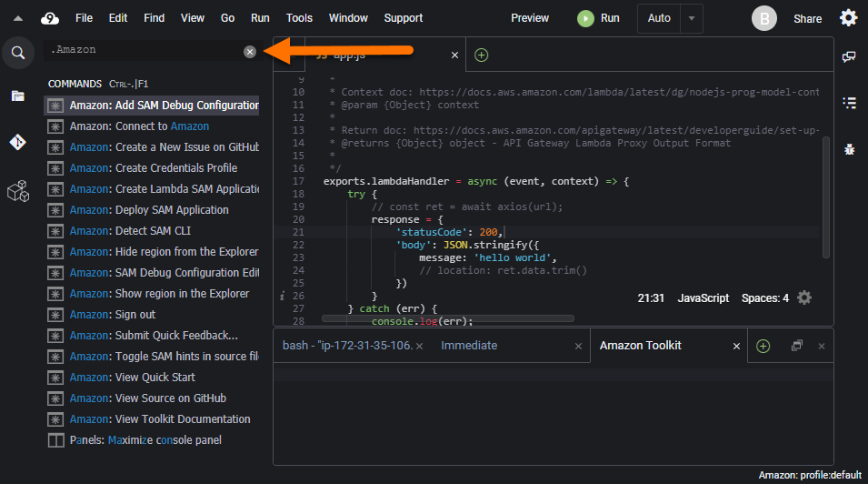Viewport: 868px width, 484px height.
Task: Open the File menu
Action: 85,18
